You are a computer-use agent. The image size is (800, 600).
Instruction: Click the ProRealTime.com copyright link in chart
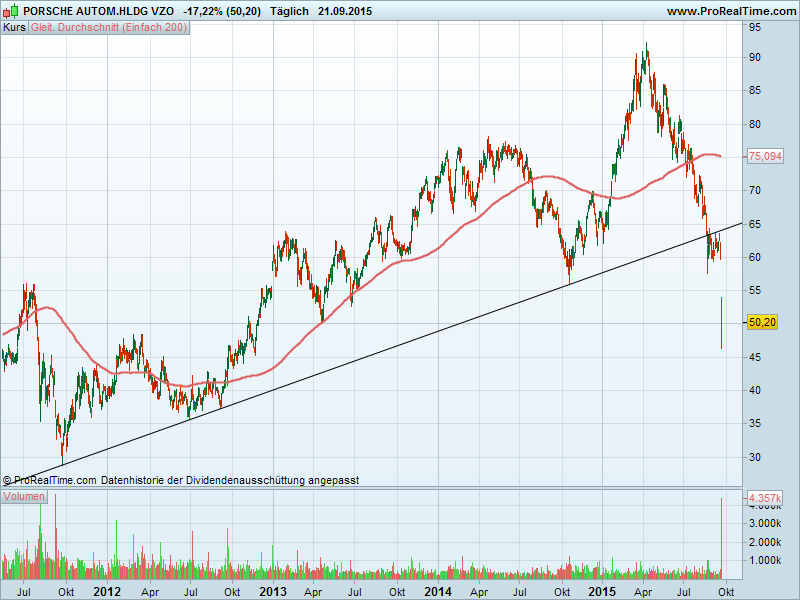coord(56,480)
